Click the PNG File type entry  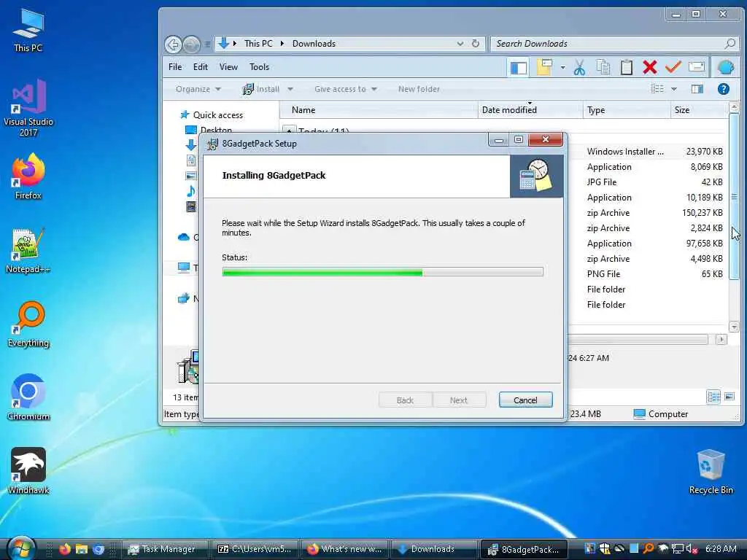[x=603, y=274]
